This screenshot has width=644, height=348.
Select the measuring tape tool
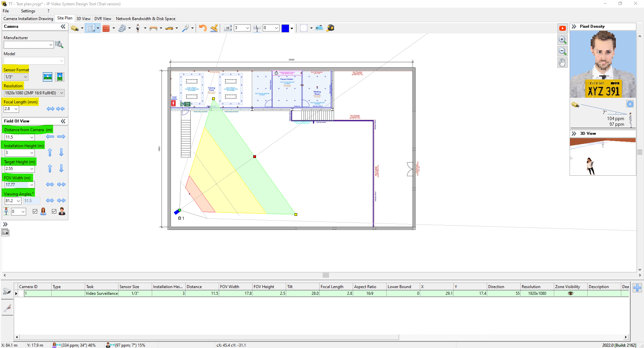tap(330, 28)
